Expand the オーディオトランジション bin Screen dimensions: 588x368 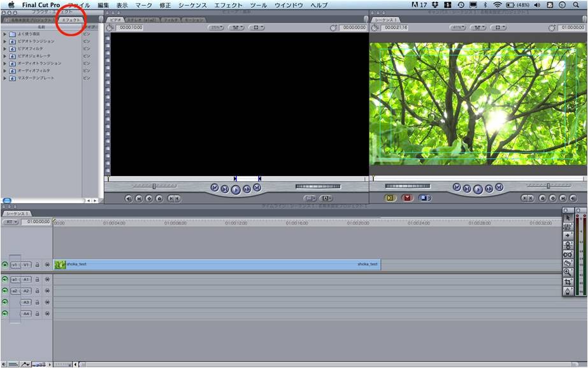click(x=5, y=63)
